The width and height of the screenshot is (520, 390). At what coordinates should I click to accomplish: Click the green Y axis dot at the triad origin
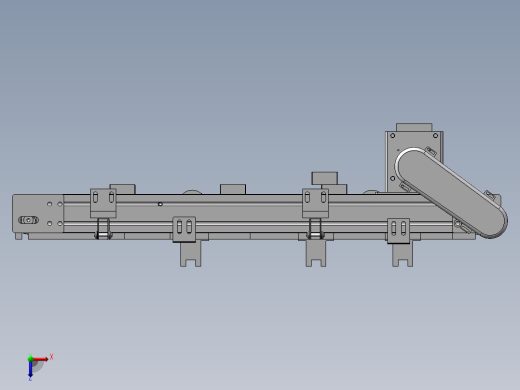(30, 359)
